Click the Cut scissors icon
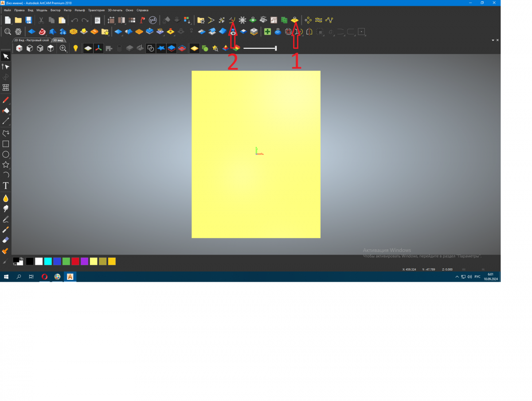 click(41, 20)
